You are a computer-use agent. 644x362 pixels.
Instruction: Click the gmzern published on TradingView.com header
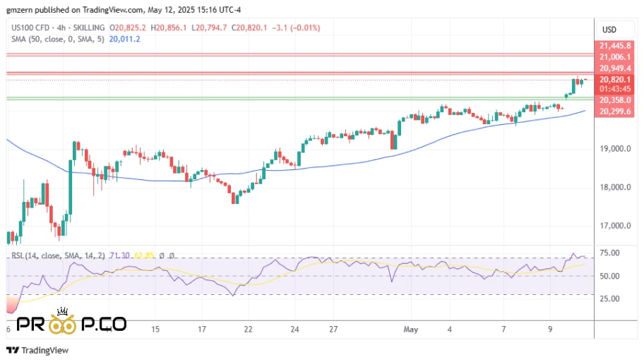click(x=124, y=9)
